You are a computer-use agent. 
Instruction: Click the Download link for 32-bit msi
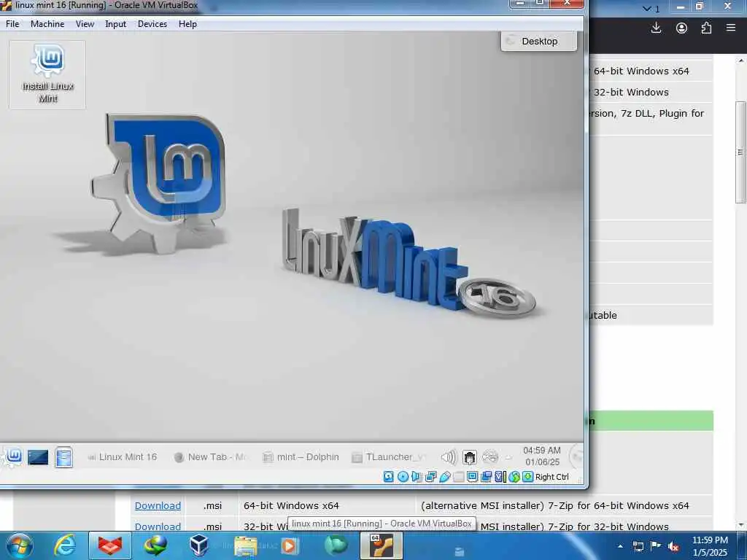[x=158, y=526]
